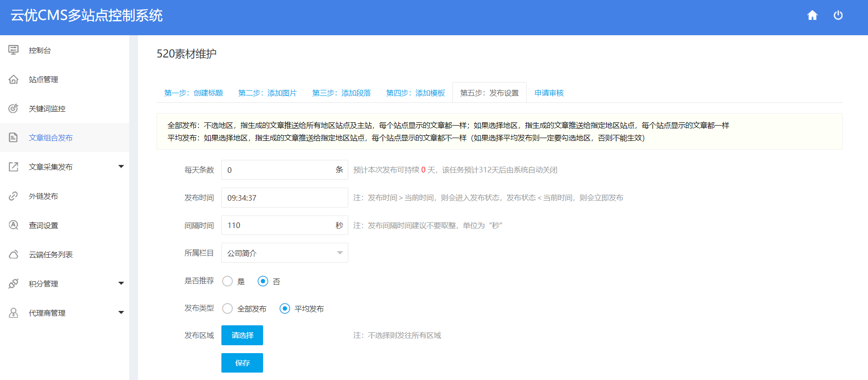Image resolution: width=868 pixels, height=380 pixels.
Task: Click the 代理商管理 person icon
Action: (13, 313)
